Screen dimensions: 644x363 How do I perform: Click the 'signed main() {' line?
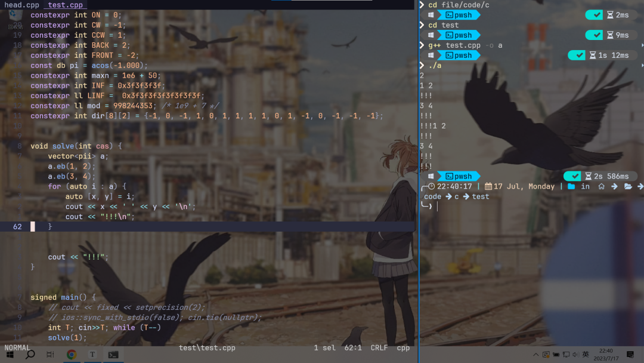tap(63, 297)
